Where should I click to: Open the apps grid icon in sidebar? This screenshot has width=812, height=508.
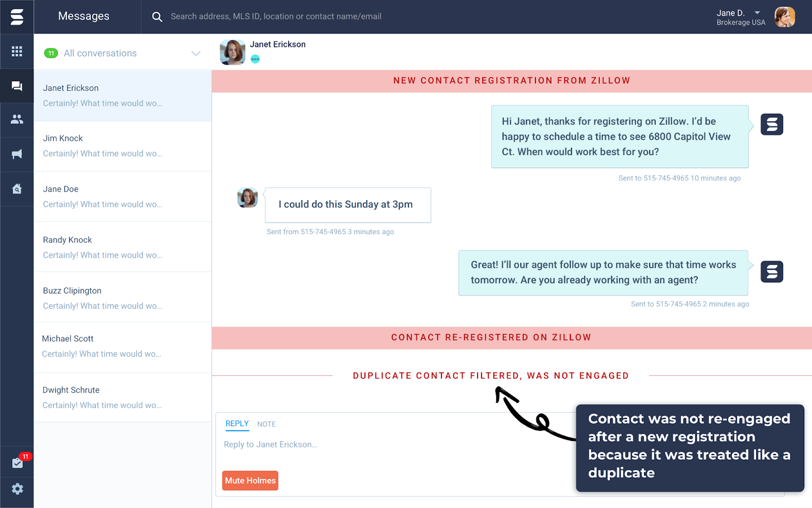[17, 51]
